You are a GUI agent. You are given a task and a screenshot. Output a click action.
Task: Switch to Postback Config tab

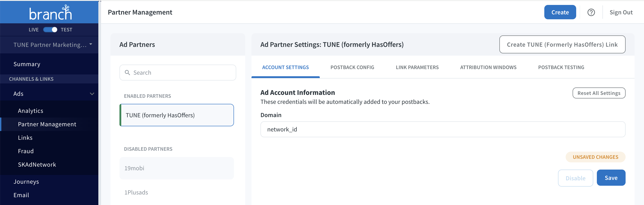click(x=352, y=68)
